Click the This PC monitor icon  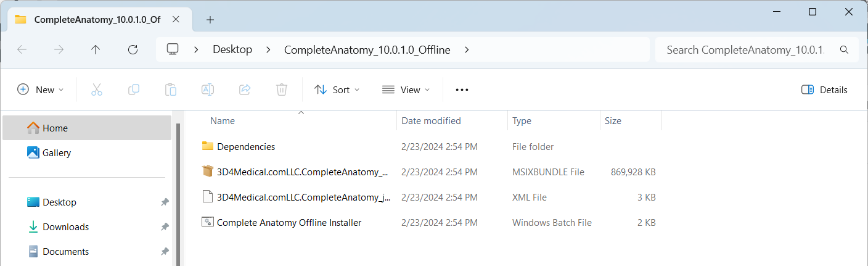173,49
